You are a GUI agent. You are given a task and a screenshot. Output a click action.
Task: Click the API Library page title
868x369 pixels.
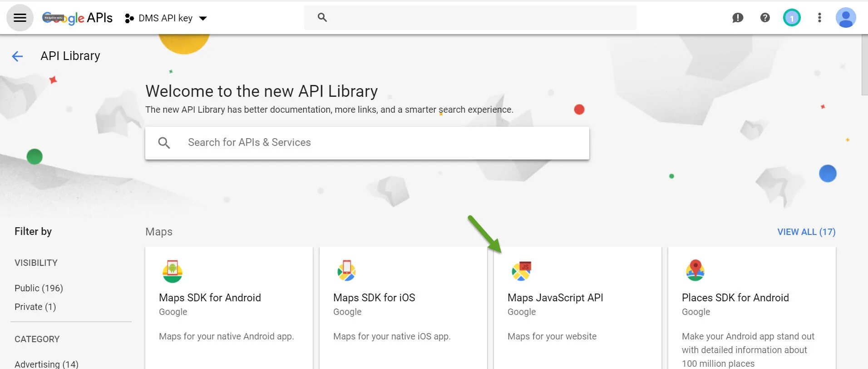[x=70, y=56]
